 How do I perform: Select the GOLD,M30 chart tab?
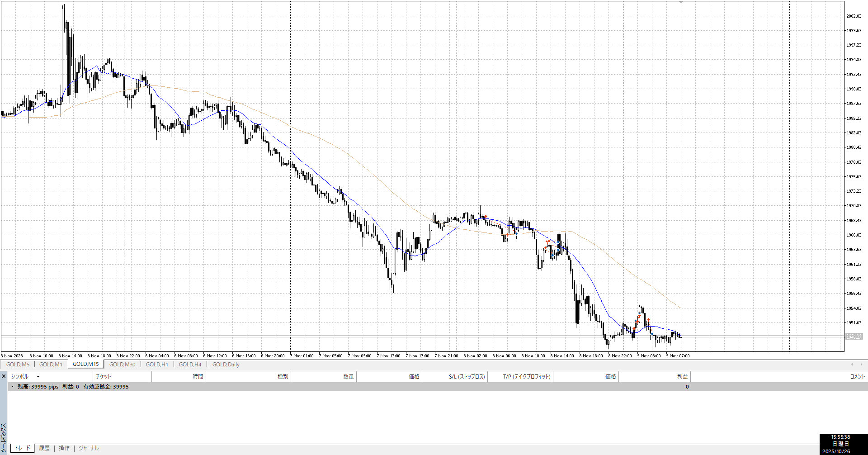[122, 365]
